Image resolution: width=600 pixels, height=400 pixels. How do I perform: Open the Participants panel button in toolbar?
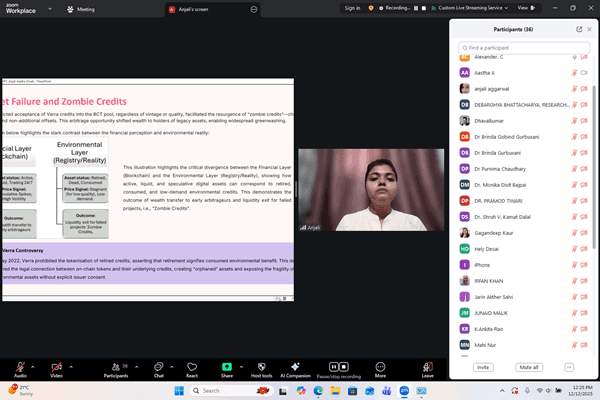(116, 369)
